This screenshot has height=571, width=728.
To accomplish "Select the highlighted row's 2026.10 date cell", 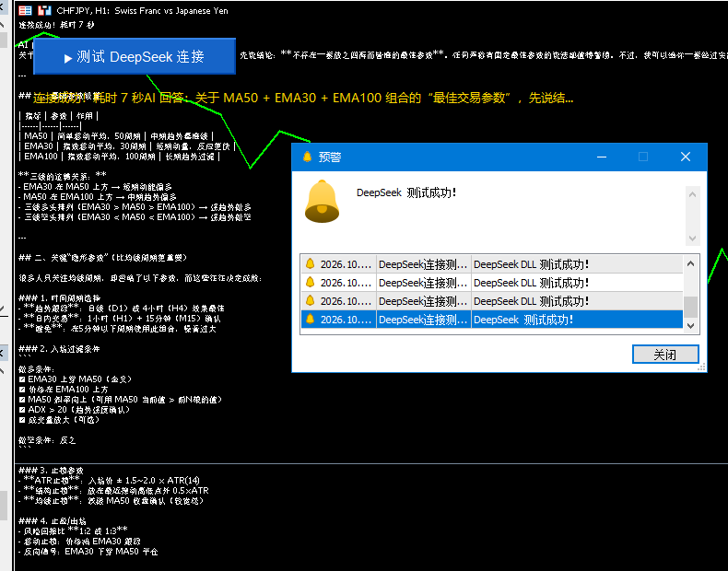I will [346, 320].
